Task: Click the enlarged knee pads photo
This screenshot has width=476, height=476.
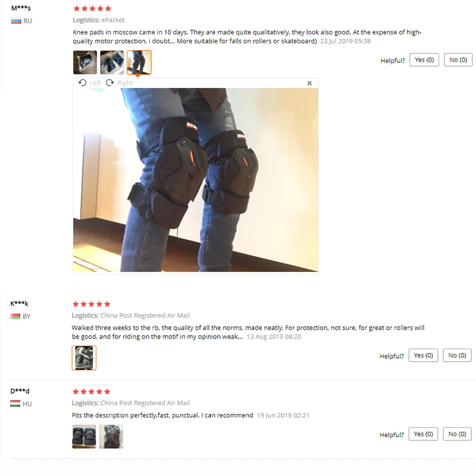Action: [196, 180]
